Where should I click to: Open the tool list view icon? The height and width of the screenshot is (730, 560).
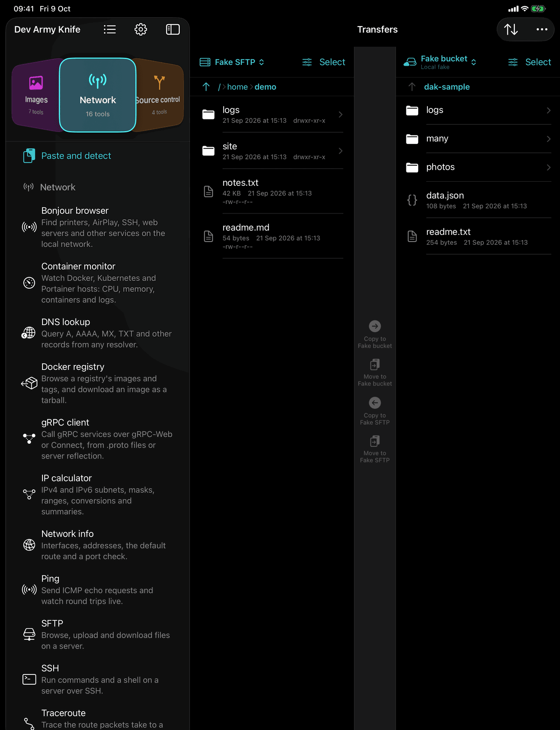[x=110, y=29]
